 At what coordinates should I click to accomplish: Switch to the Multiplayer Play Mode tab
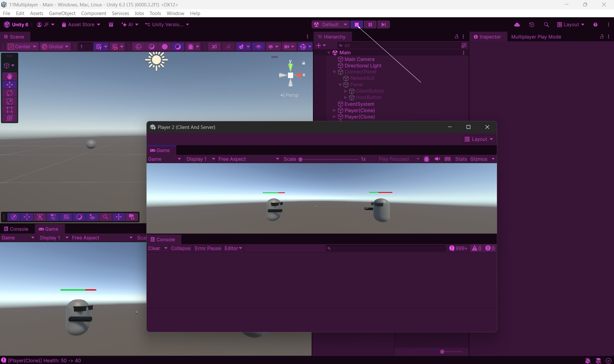(536, 37)
